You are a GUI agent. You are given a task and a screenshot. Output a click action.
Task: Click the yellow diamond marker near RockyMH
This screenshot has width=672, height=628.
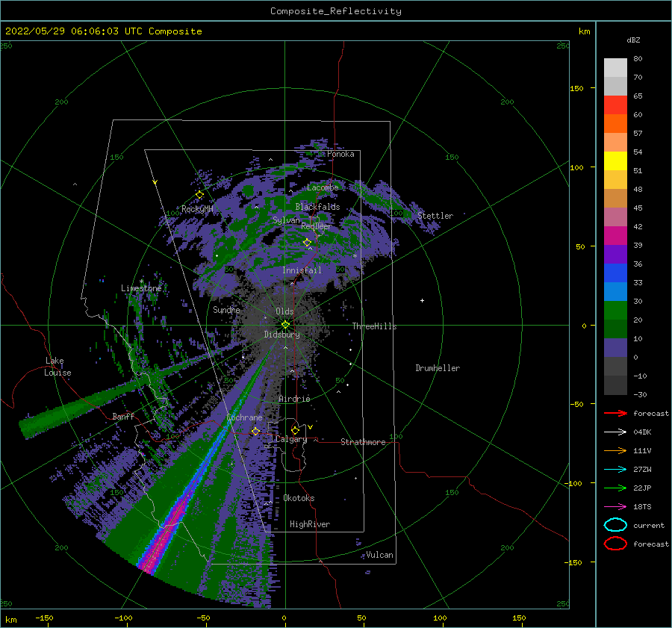(x=199, y=195)
